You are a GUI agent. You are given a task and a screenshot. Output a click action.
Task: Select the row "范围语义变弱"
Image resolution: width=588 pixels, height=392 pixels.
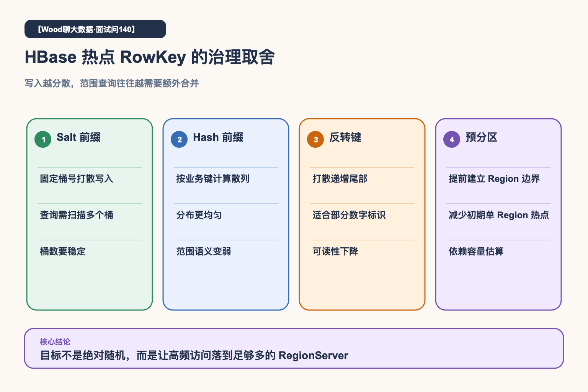204,252
